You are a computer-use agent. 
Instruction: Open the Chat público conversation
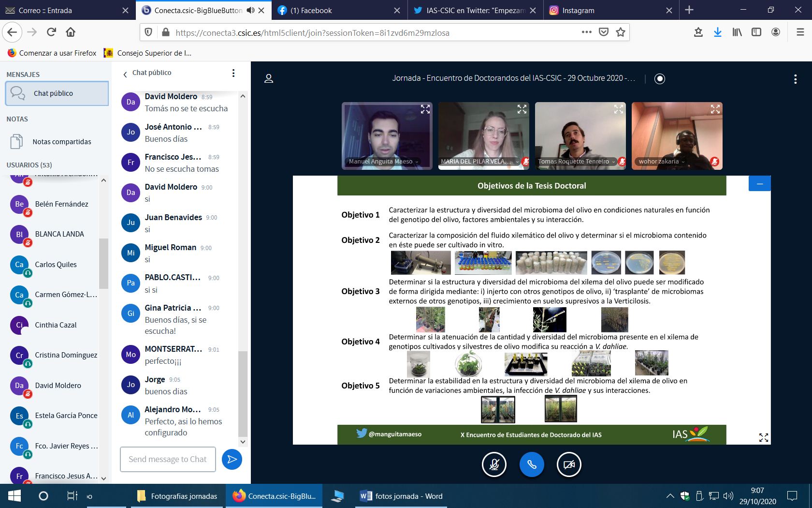57,93
